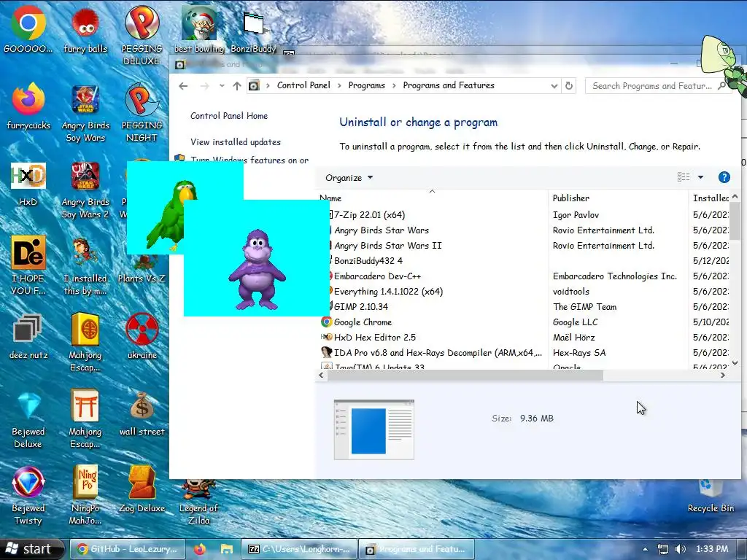Show hidden system tray icons
747x560 pixels.
[645, 549]
